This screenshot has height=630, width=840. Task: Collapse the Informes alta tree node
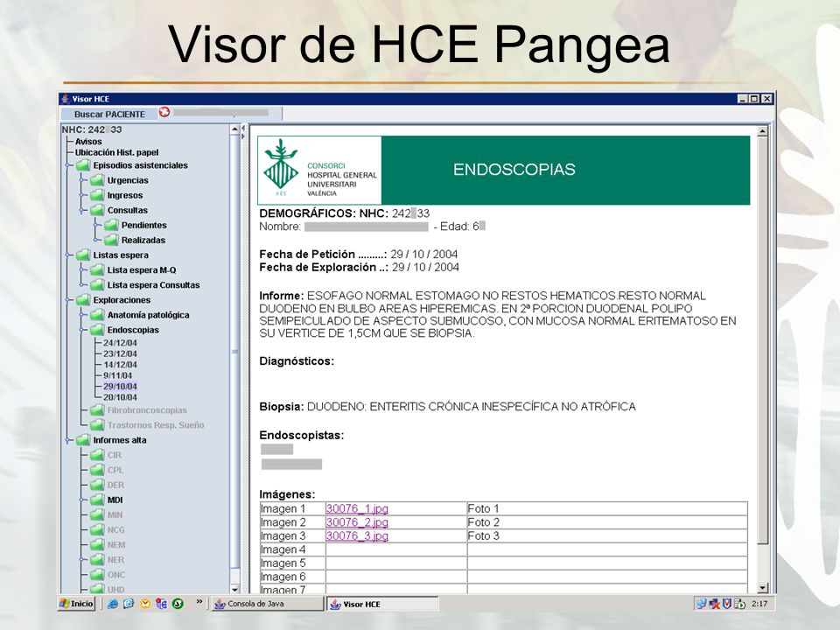(x=68, y=440)
